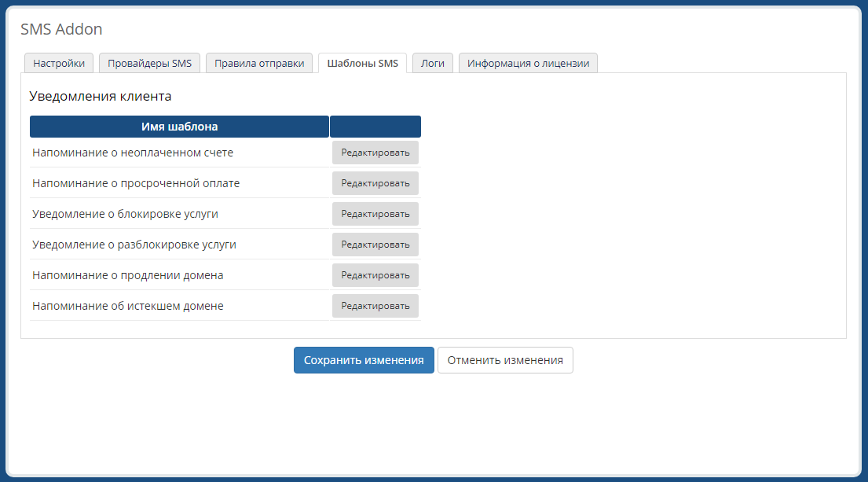Viewport: 868px width, 482px height.
Task: Cancel changes with Отменить изменения
Action: tap(505, 360)
